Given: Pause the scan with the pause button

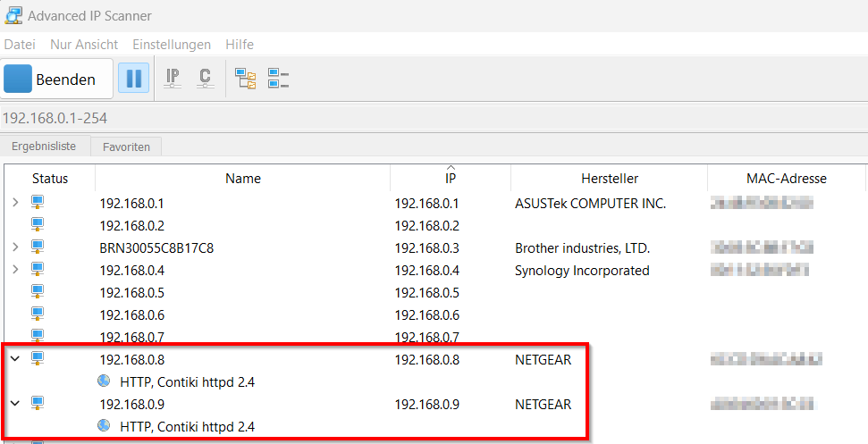Looking at the screenshot, I should [133, 78].
